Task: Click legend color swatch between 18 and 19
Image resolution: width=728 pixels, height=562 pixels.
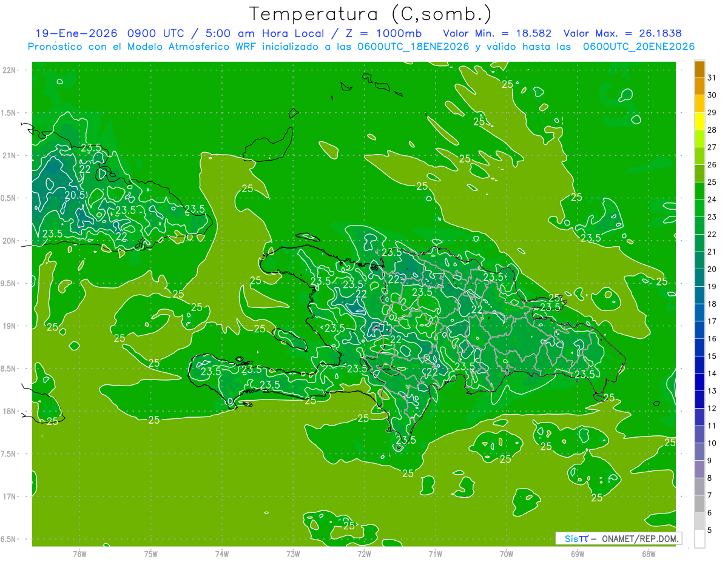Action: point(699,295)
